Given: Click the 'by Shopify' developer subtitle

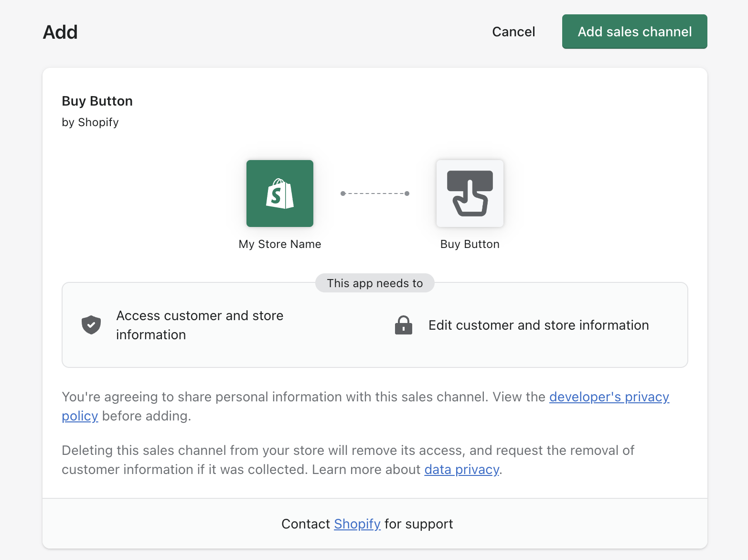Looking at the screenshot, I should [90, 122].
